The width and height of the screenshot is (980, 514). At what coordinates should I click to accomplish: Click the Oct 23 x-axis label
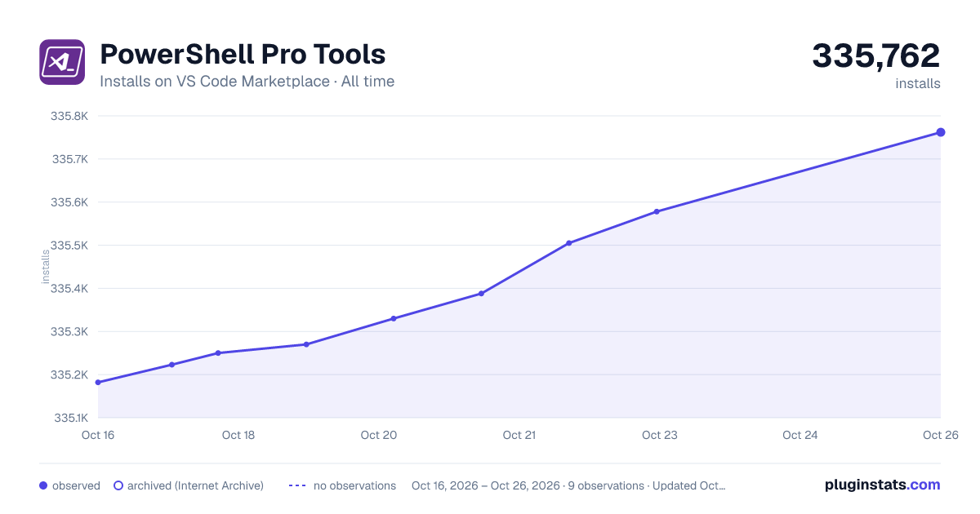(x=660, y=435)
